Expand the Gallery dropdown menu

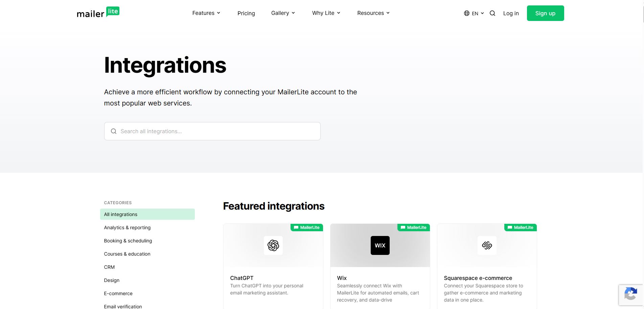(x=283, y=13)
